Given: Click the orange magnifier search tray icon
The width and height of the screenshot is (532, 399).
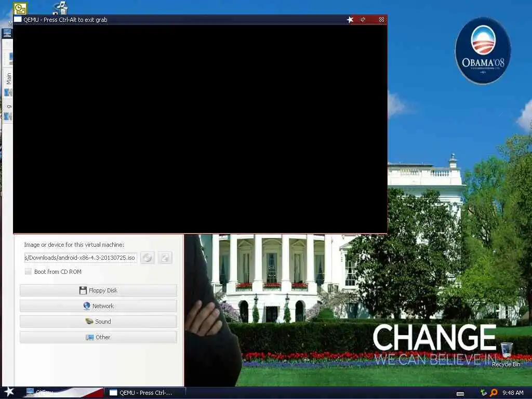Looking at the screenshot, I should pyautogui.click(x=494, y=393).
